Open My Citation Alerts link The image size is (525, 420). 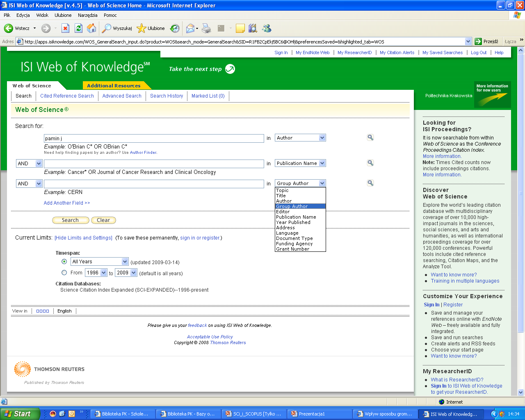coord(397,52)
